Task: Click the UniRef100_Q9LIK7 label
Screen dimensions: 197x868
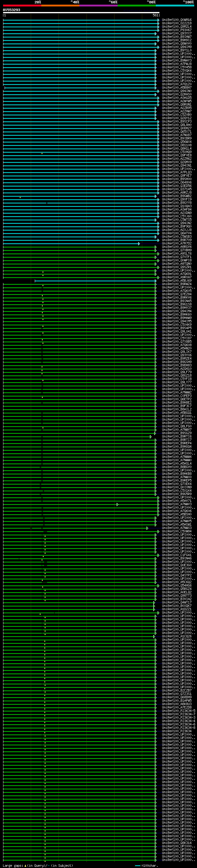Action: click(x=177, y=352)
